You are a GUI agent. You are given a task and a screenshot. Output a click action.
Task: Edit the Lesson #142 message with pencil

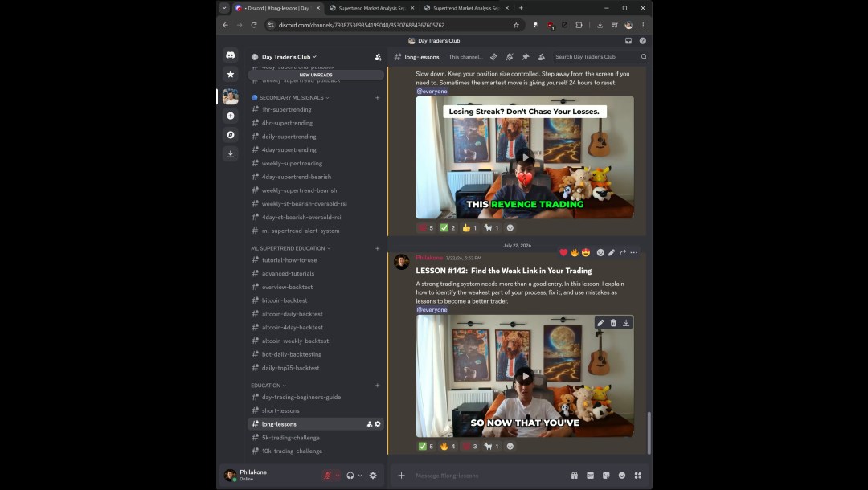coord(612,253)
